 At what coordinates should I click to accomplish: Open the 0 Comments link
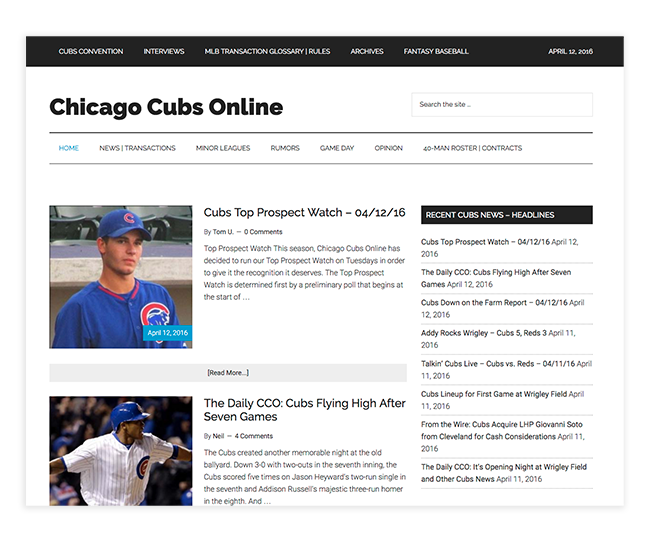(263, 232)
